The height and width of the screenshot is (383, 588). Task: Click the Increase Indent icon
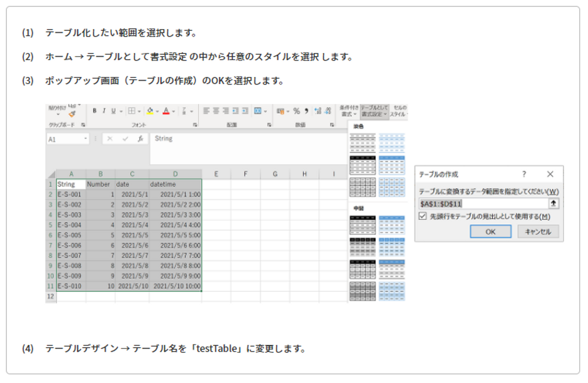pos(245,111)
